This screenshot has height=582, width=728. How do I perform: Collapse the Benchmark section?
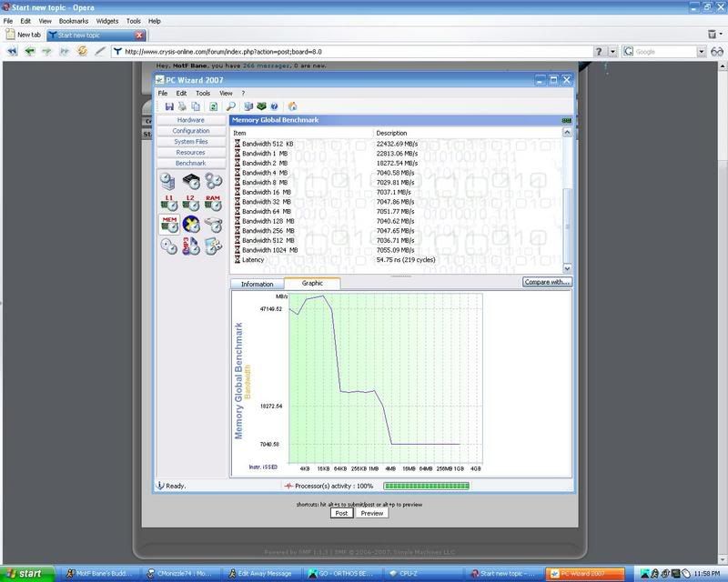(x=191, y=163)
